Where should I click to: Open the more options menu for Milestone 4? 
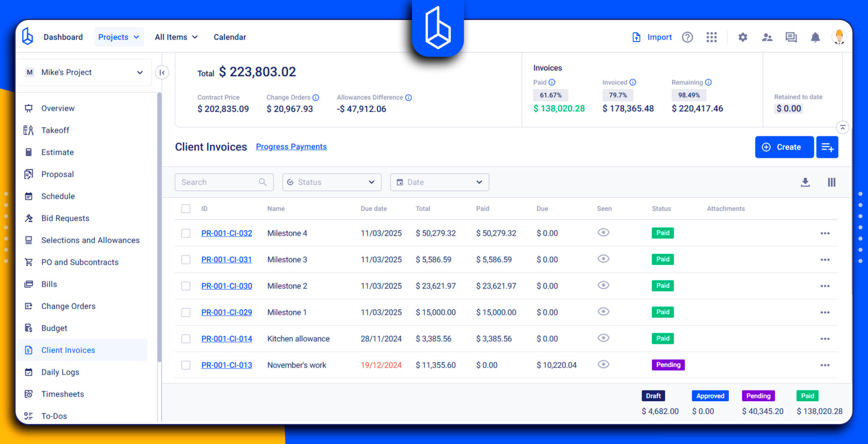coord(825,233)
